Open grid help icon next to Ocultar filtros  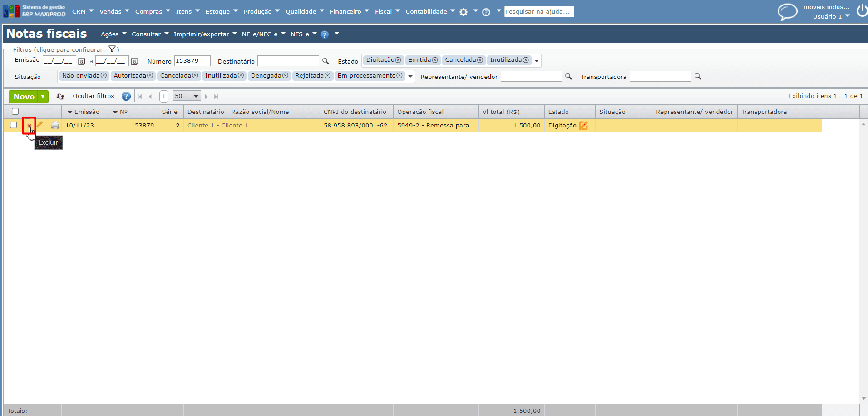click(126, 96)
